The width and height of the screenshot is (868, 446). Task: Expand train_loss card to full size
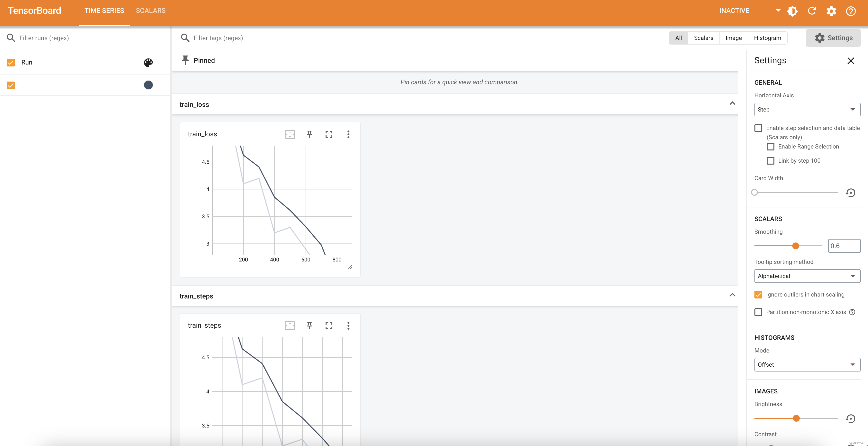coord(329,134)
